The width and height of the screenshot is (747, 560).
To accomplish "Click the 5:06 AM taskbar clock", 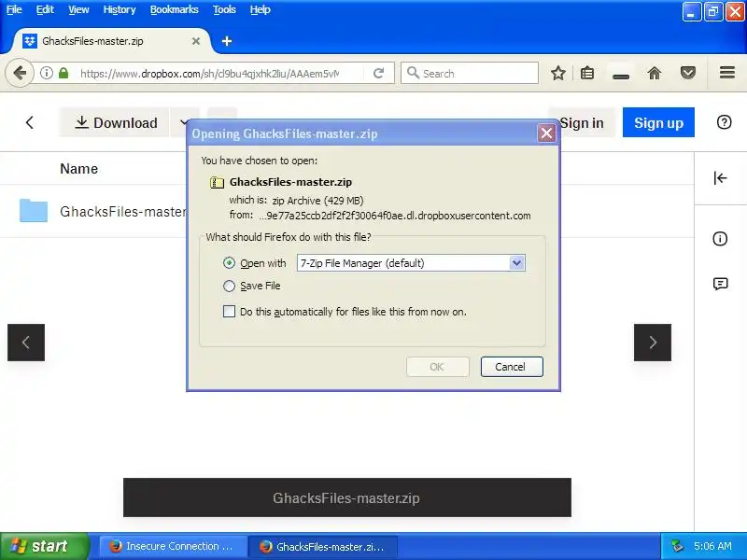I will point(712,546).
